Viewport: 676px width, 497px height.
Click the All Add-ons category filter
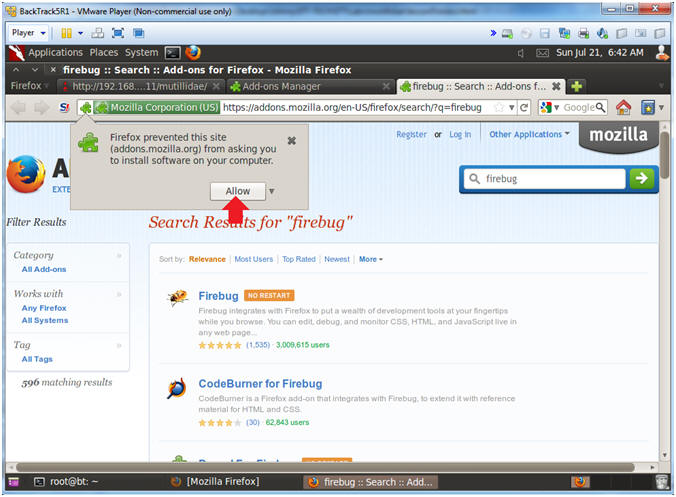coord(44,269)
